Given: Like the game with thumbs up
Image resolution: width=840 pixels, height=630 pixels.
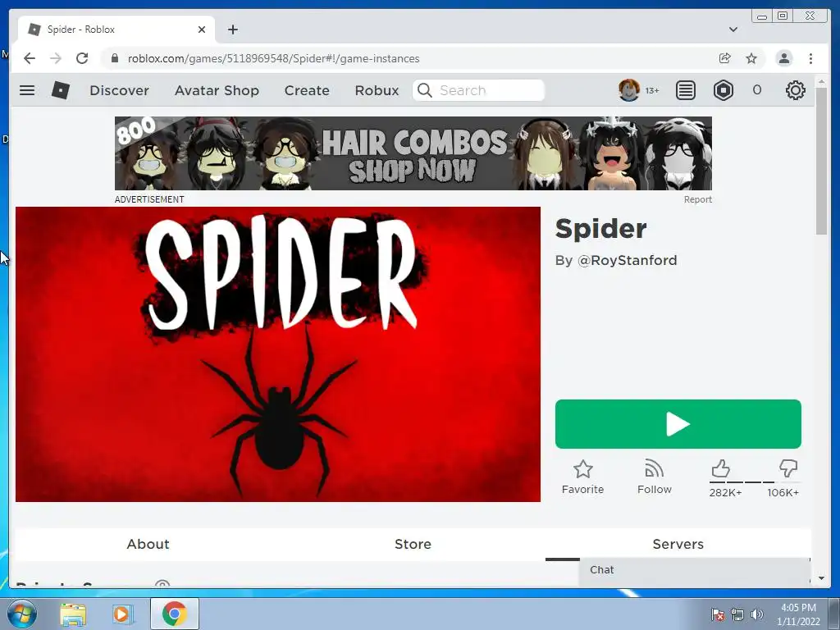Looking at the screenshot, I should click(x=720, y=468).
